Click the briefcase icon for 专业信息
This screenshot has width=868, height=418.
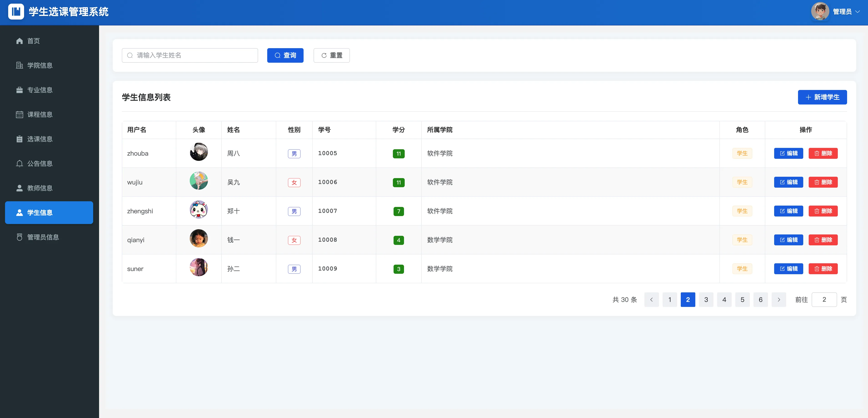coord(20,90)
